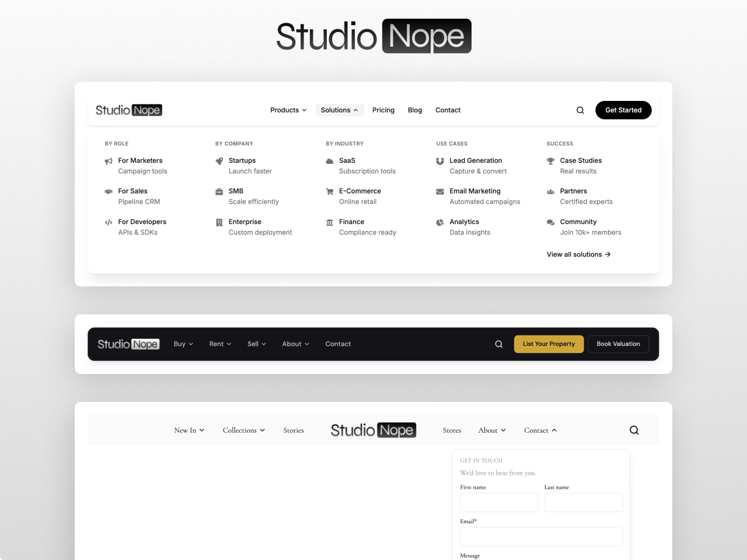Go to the Stories nav item
The height and width of the screenshot is (560, 747).
coord(294,430)
